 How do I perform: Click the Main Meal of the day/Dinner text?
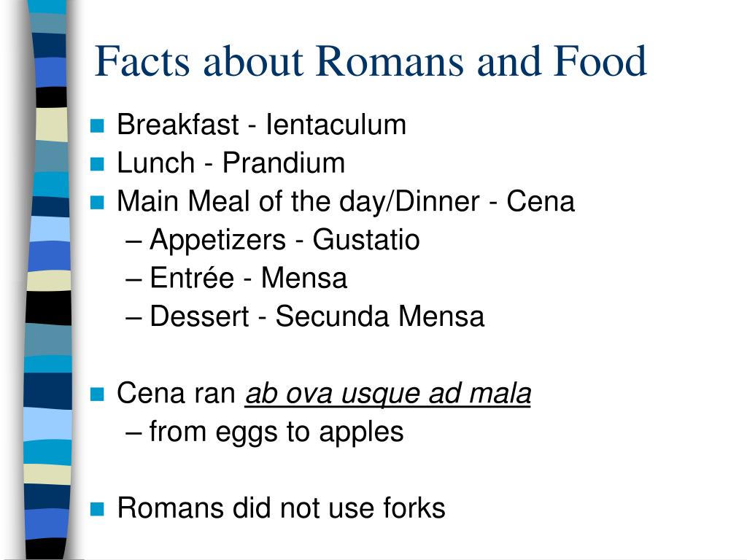pyautogui.click(x=298, y=201)
